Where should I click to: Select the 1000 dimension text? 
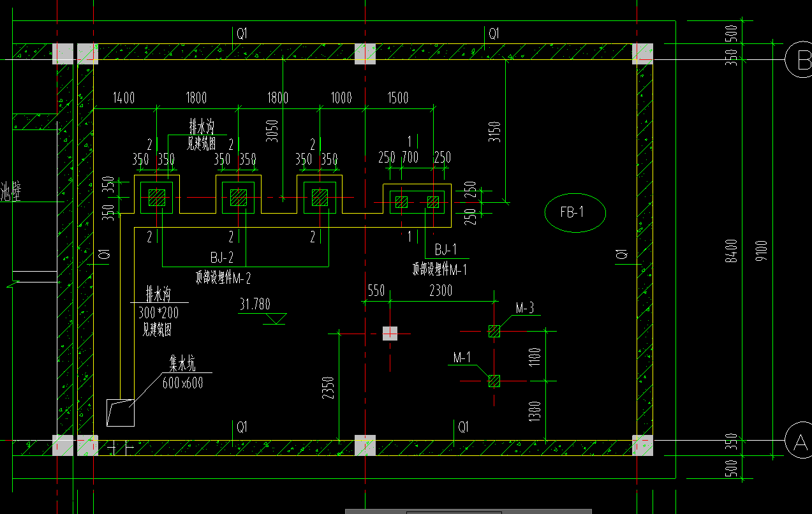tap(341, 98)
